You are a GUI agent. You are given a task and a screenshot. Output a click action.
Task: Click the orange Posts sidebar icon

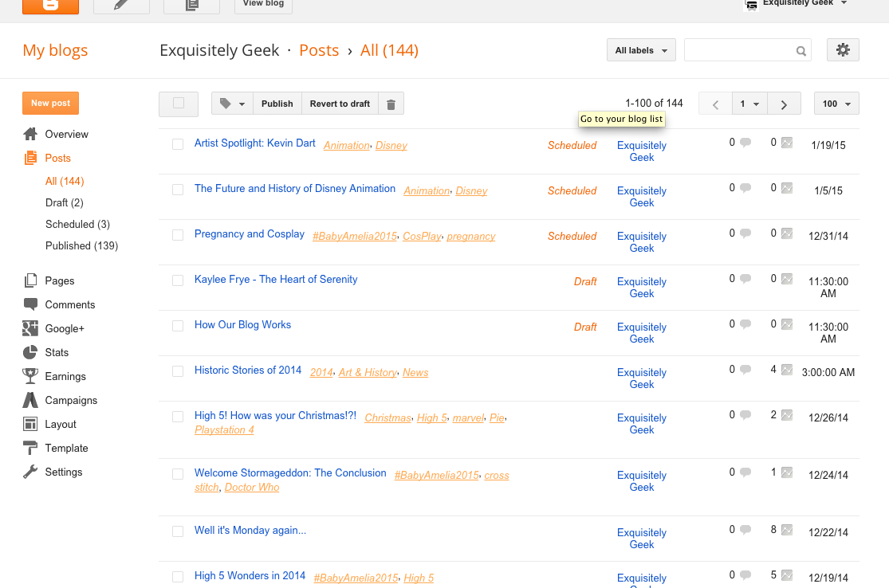pos(30,158)
